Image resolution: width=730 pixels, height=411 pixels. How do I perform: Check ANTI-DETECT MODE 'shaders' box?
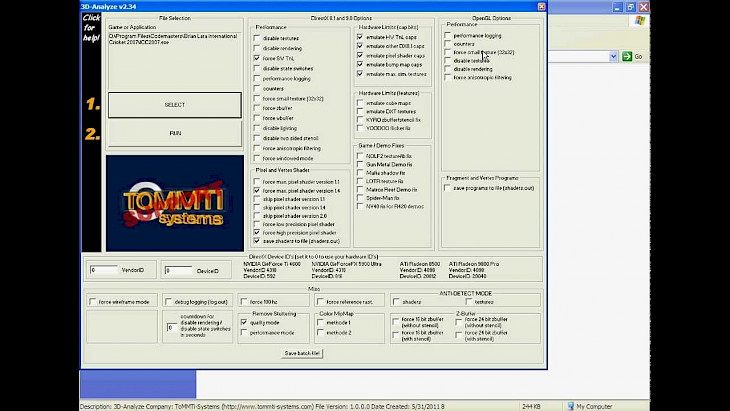396,302
